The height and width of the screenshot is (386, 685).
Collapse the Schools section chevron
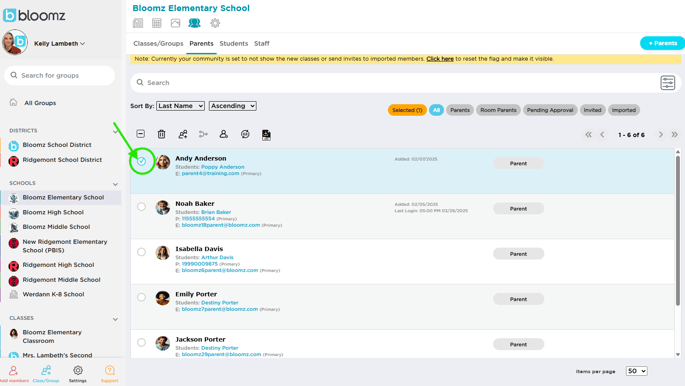pyautogui.click(x=115, y=184)
